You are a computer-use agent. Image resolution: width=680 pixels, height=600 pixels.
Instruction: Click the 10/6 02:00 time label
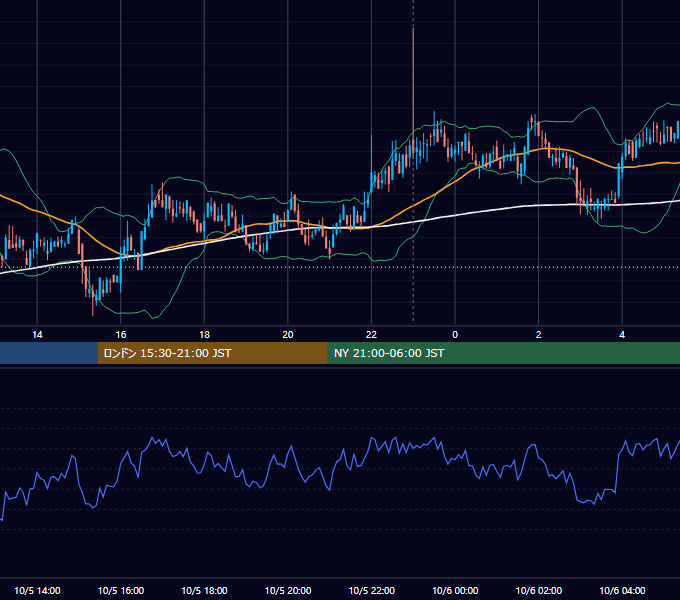point(539,590)
